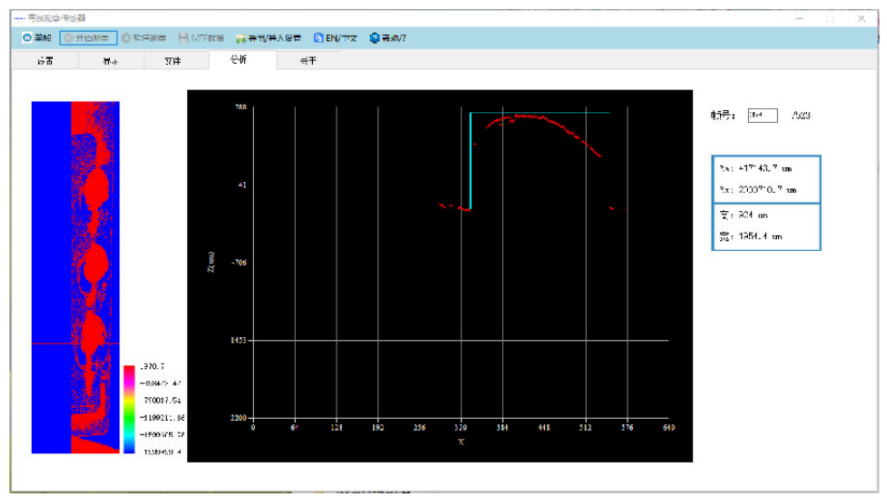Click the rainbow color scale legend bar
Viewport: 887px width, 499px height.
click(130, 409)
